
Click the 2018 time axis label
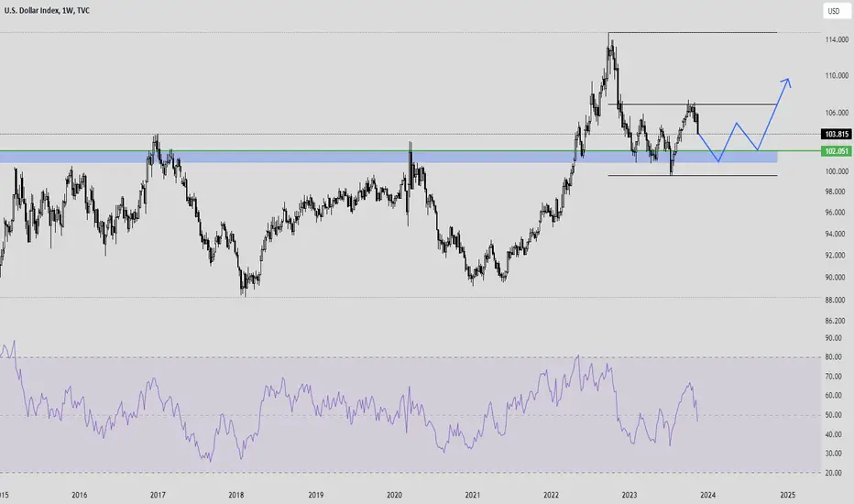coord(236,495)
